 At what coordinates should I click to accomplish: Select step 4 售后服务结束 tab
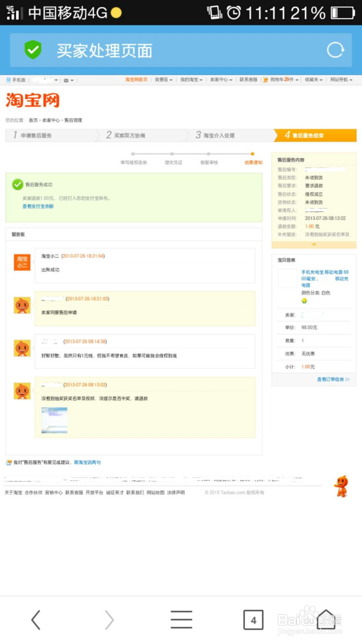tap(317, 135)
